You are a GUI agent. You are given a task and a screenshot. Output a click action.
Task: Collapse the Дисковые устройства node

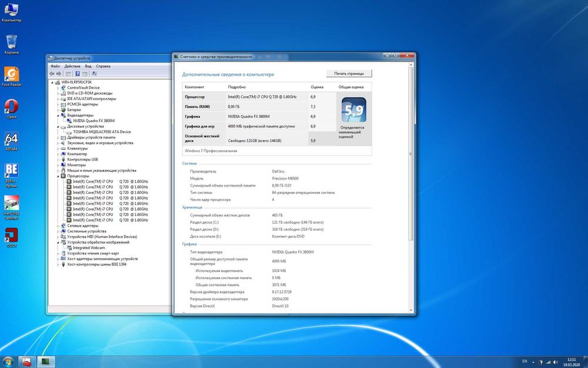click(x=58, y=127)
